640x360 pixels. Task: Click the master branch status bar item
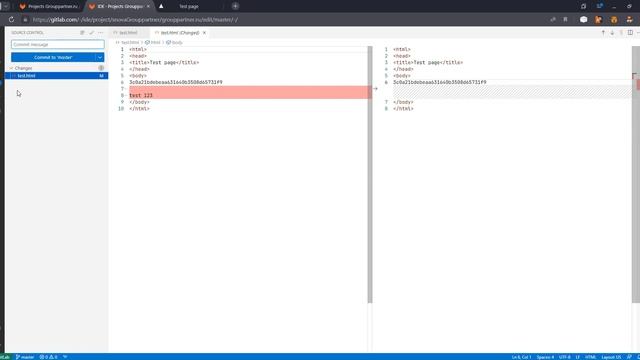point(25,357)
